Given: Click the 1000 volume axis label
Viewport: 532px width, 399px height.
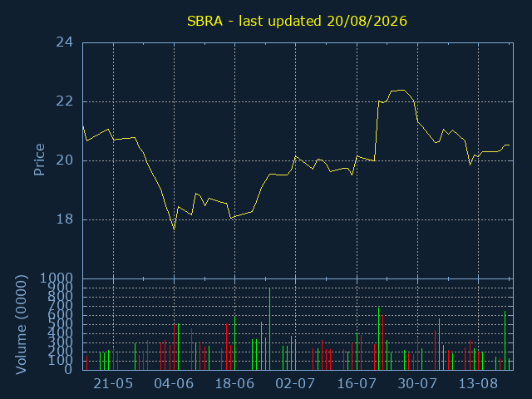Looking at the screenshot, I should click(57, 278).
